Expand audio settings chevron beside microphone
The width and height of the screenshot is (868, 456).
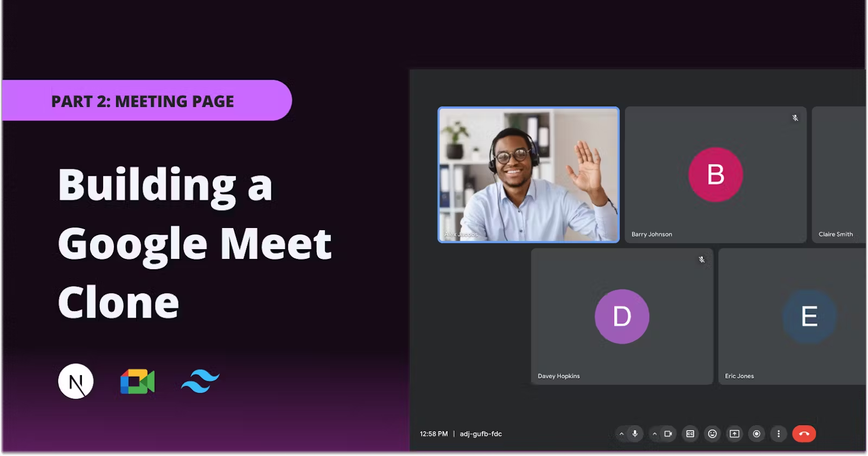[x=622, y=434]
